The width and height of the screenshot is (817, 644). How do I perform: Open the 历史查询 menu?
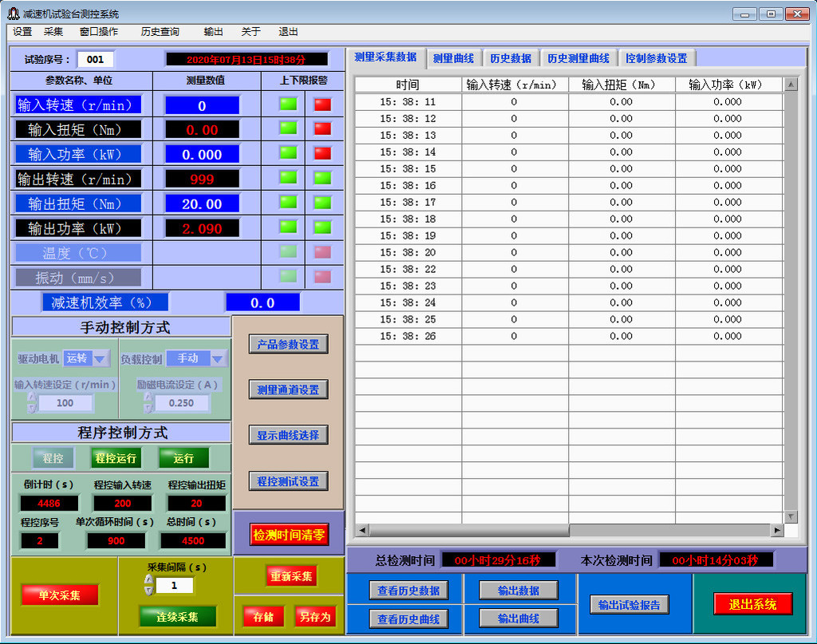(160, 32)
